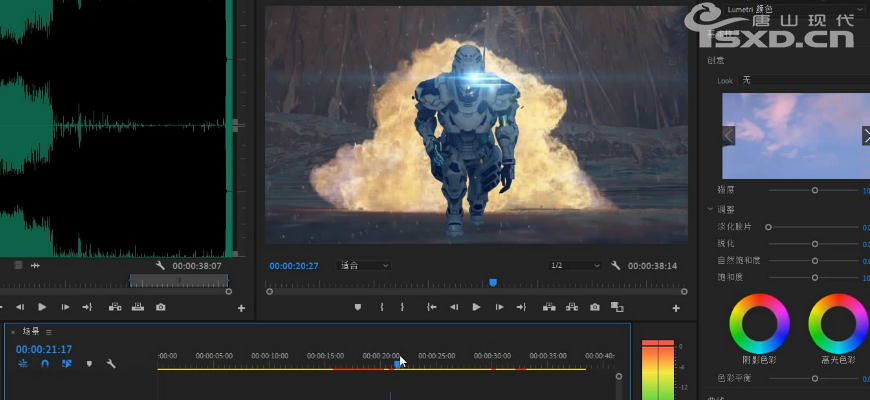Image resolution: width=870 pixels, height=400 pixels.
Task: Click the robot video frame in Program monitor
Action: [x=476, y=125]
